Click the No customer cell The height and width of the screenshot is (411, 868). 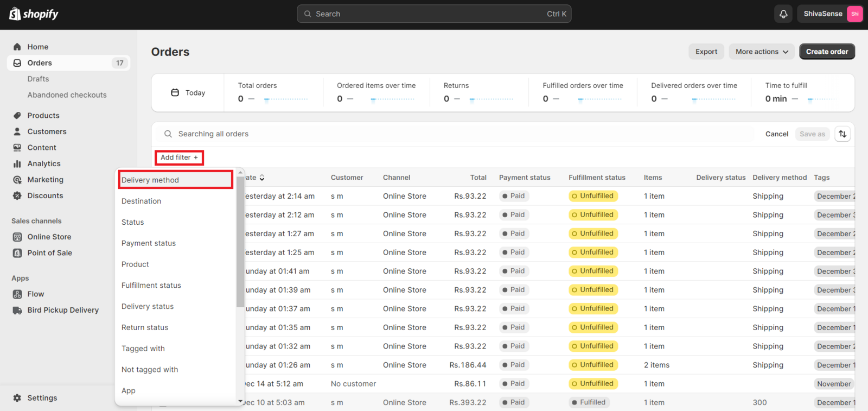[x=353, y=384]
